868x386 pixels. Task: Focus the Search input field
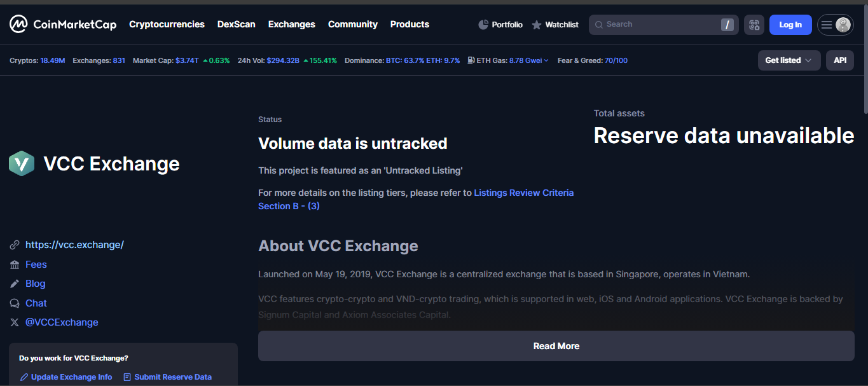[664, 25]
